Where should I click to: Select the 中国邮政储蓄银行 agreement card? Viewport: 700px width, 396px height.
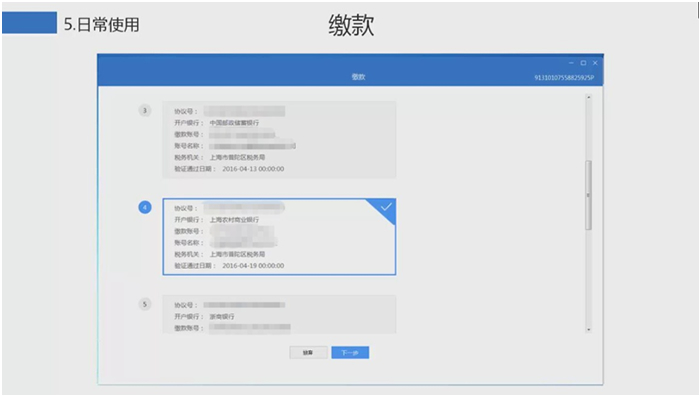(279, 140)
